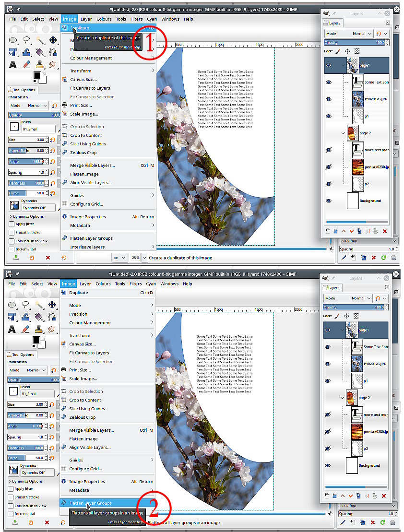Viewport: 404px width, 532px height.
Task: Lower layer with down arrow in upper Layers panel
Action: tap(351, 231)
